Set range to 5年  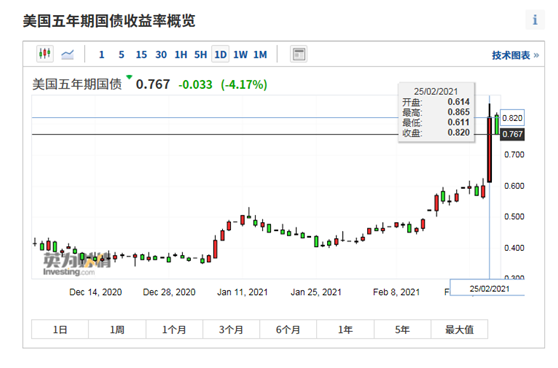coord(402,330)
